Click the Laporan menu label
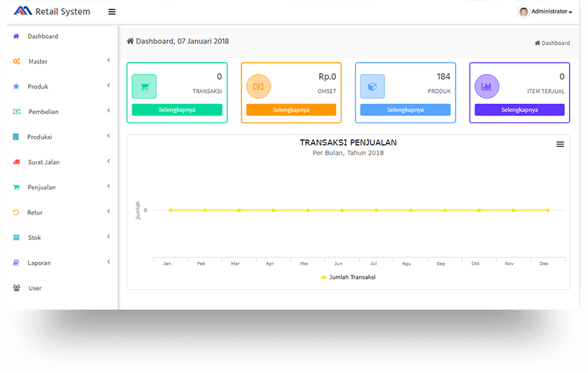Viewport: 588px width, 373px height. 39,263
